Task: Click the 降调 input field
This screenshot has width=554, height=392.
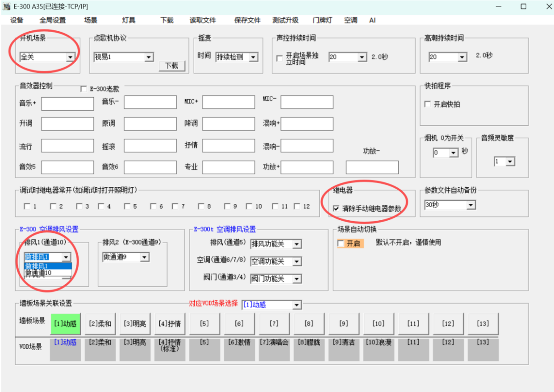Action: tap(229, 124)
